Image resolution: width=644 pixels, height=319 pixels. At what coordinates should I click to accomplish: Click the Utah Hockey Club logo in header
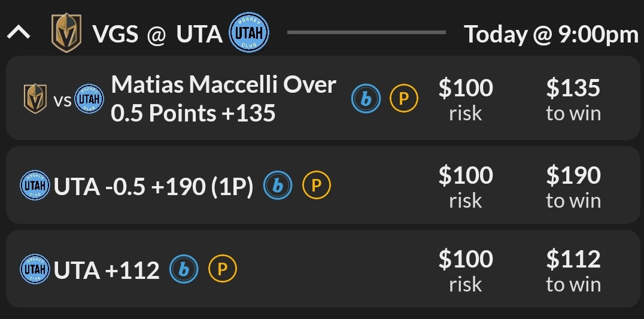[x=248, y=32]
